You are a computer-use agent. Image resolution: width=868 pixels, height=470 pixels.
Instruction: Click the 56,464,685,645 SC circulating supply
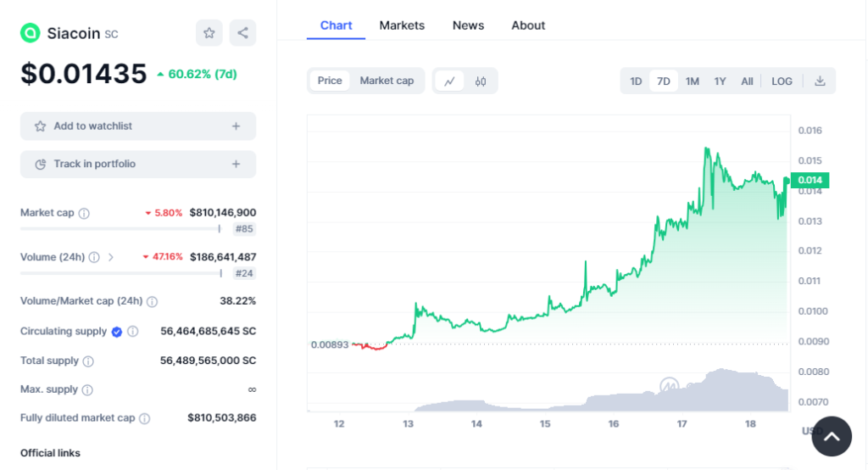click(209, 332)
